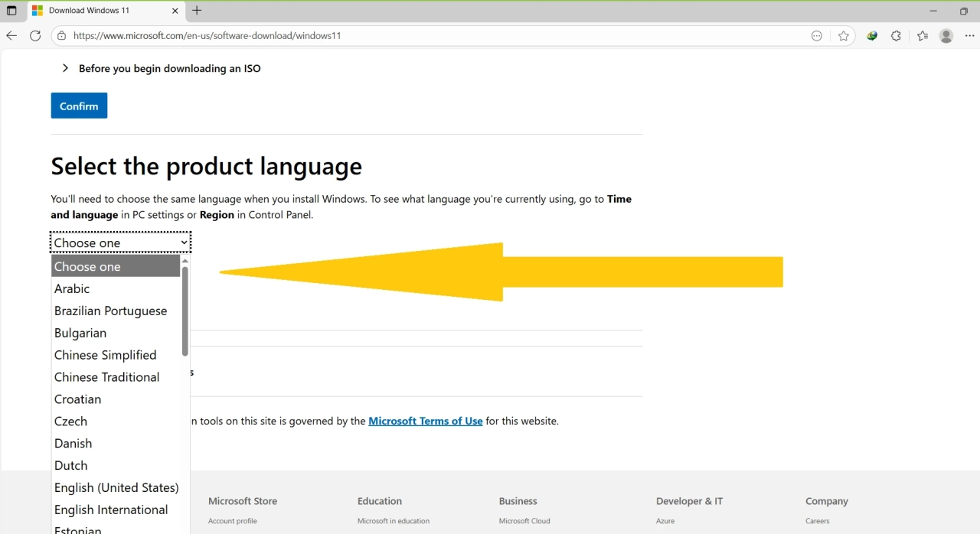Choose Brazilian Portuguese language option
980x534 pixels.
tap(110, 311)
